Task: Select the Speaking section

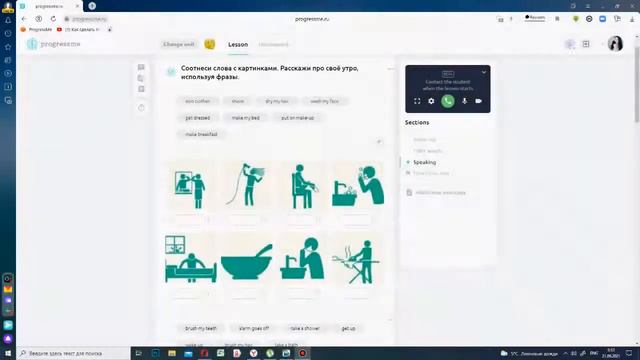Action: [x=424, y=162]
